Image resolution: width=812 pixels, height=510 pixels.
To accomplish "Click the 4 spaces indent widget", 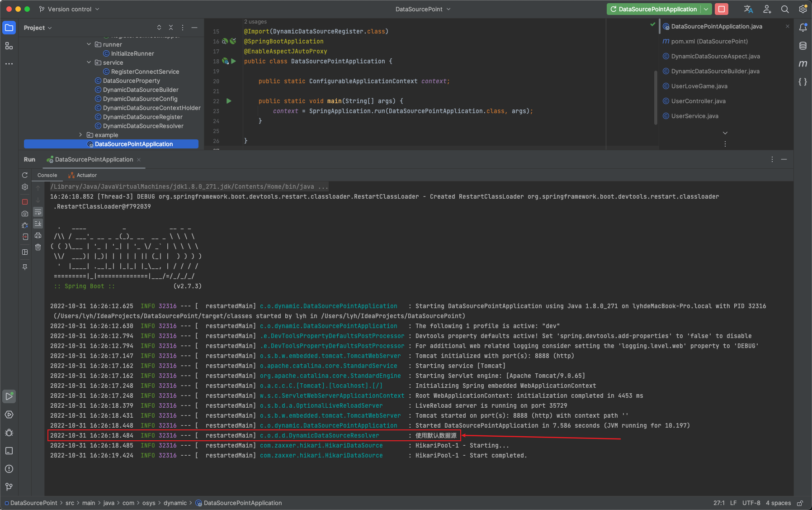I will 778,503.
